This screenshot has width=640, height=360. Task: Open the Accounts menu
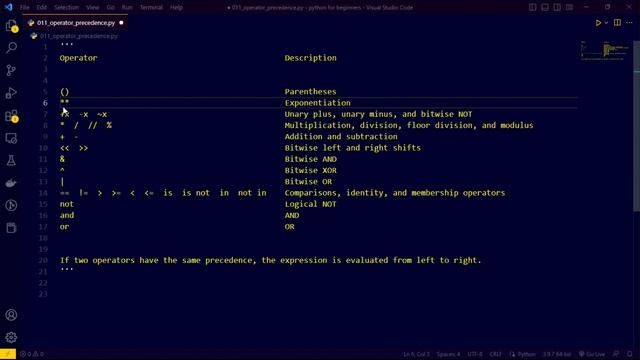(x=11, y=315)
